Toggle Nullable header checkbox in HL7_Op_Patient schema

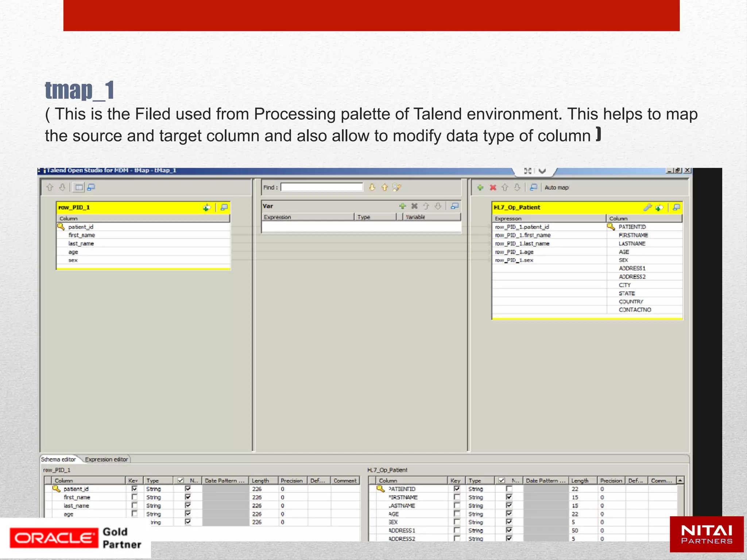tap(502, 481)
